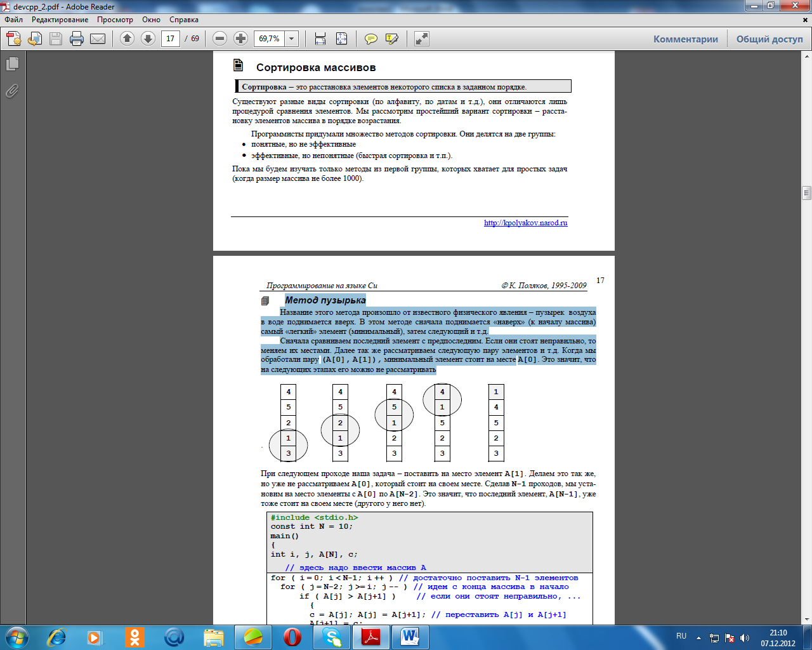Add a sticky note comment
This screenshot has height=650, width=812.
point(371,39)
